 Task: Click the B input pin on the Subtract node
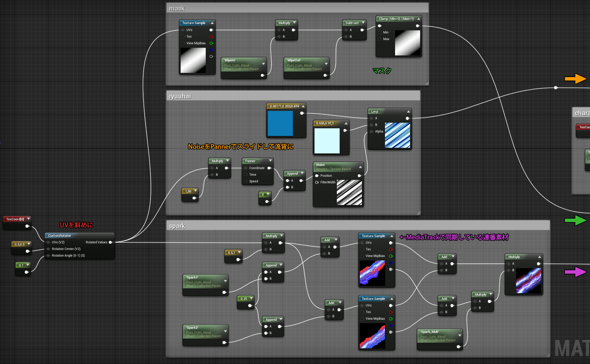pos(345,37)
